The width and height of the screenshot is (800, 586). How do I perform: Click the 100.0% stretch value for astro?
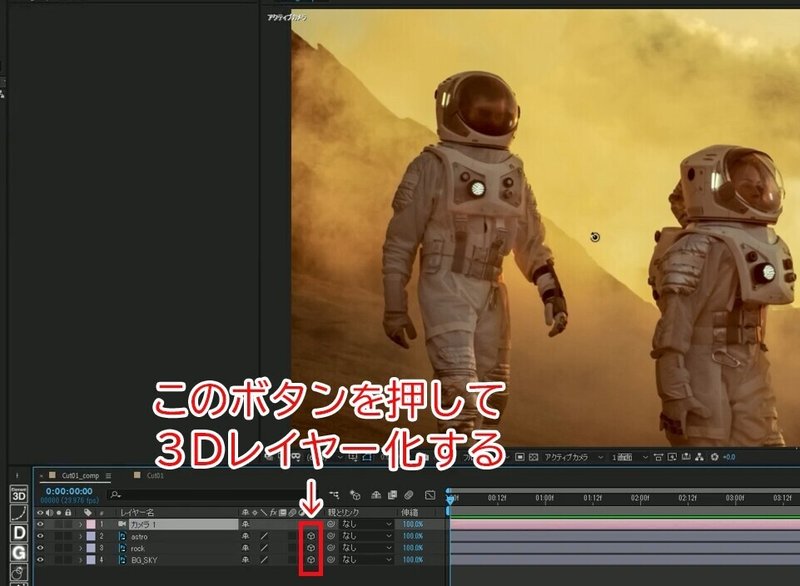(x=413, y=535)
